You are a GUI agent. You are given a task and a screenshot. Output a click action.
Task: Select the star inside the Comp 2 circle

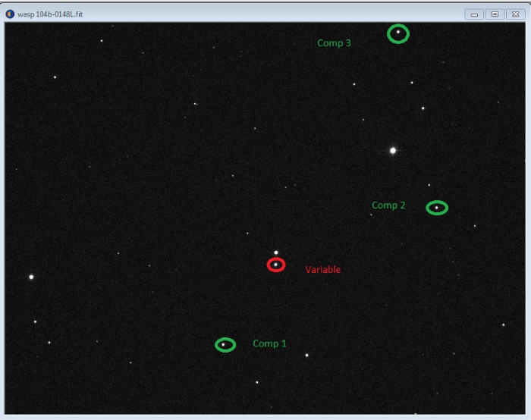(x=437, y=208)
